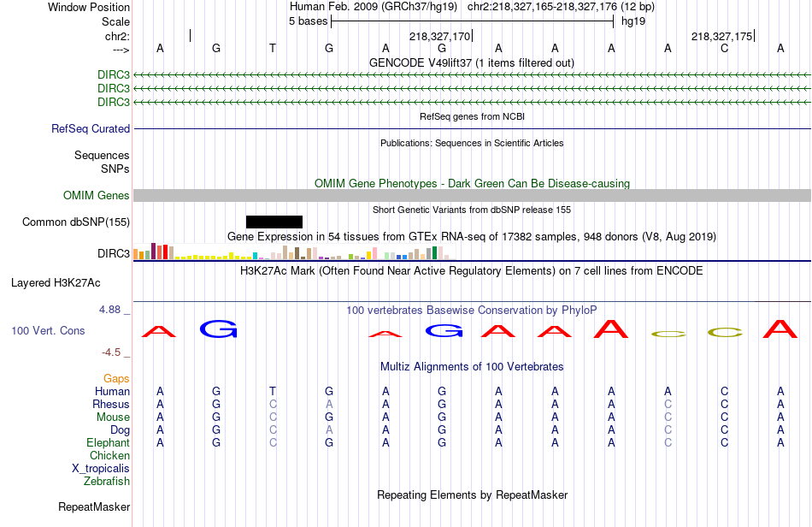Click the Common dbSNP(155) track label
The height and width of the screenshot is (527, 812).
tap(76, 222)
